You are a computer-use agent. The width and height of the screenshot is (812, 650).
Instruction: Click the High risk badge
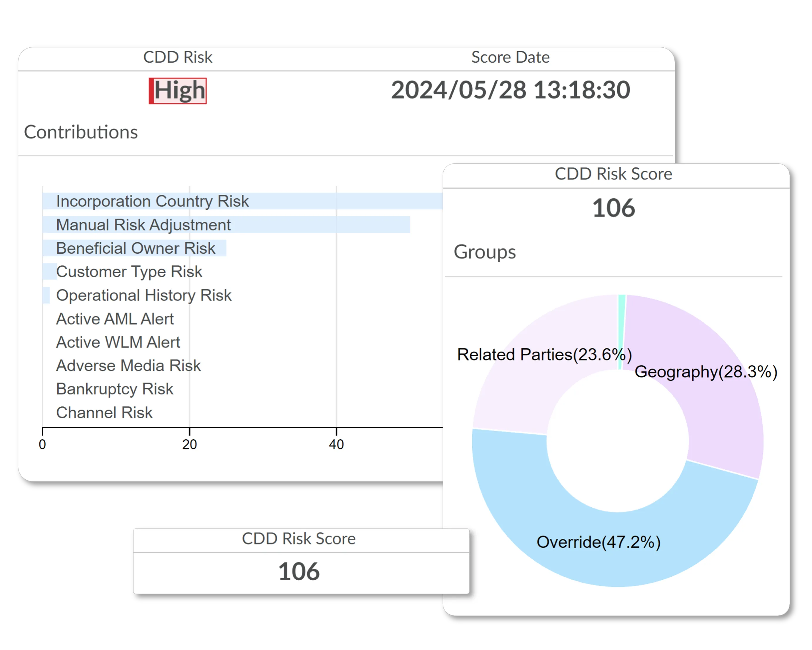[177, 91]
